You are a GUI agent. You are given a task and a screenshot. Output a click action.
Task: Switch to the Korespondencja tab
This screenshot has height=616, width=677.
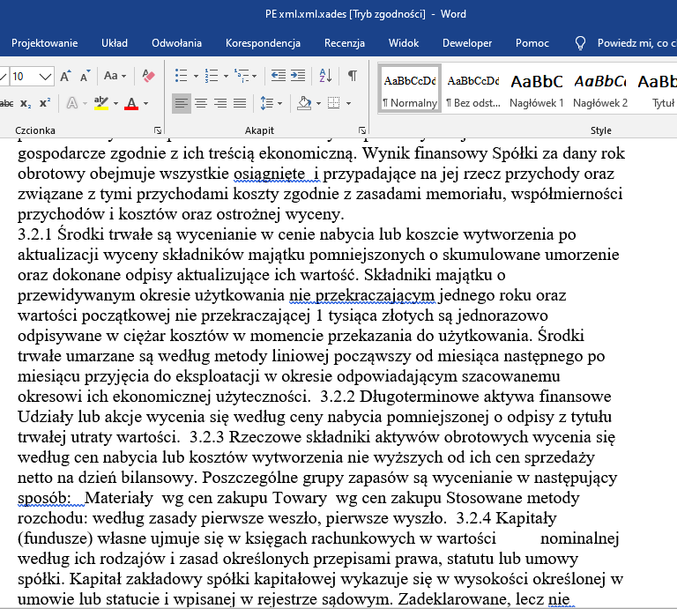coord(263,43)
